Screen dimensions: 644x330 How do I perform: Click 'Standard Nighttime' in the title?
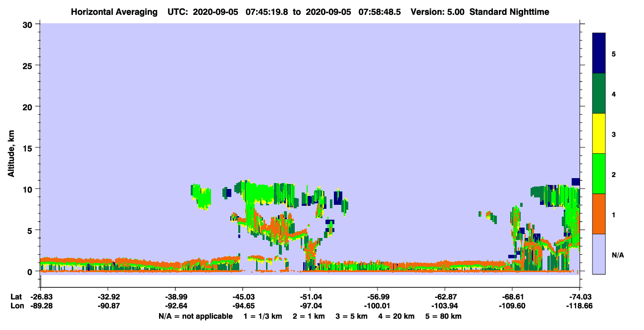[x=509, y=12]
